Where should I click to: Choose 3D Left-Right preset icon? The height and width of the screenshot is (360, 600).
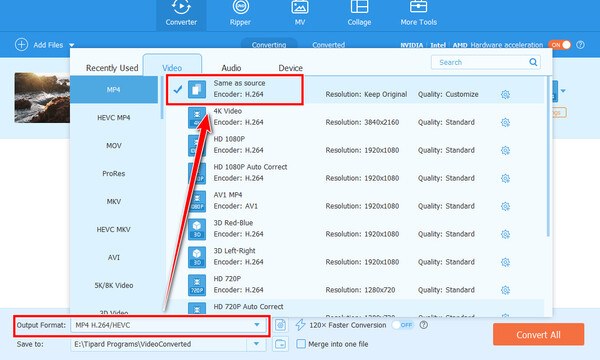[x=197, y=257]
